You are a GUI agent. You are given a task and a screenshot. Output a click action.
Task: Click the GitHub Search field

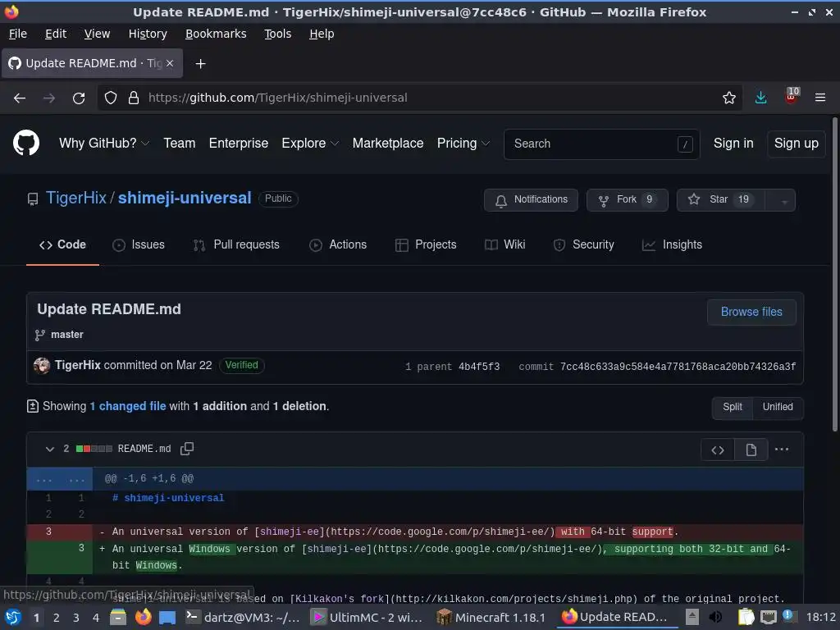pyautogui.click(x=601, y=144)
